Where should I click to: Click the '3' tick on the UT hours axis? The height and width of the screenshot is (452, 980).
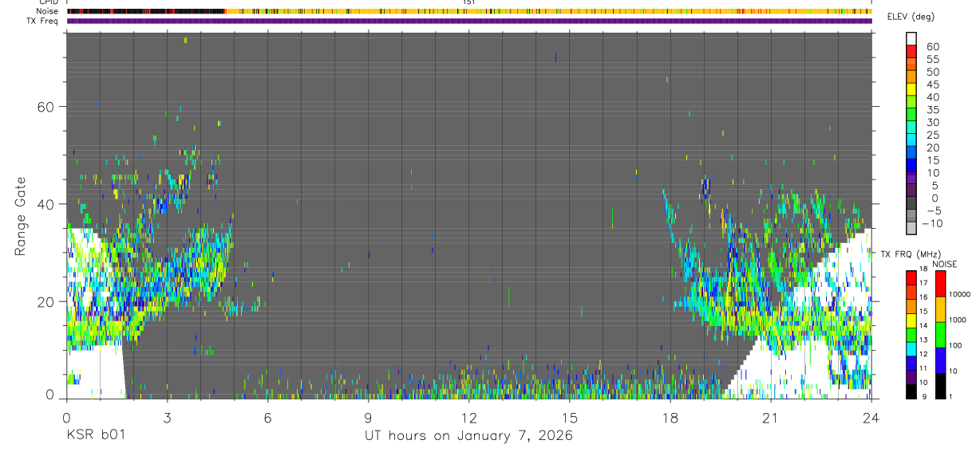[167, 416]
